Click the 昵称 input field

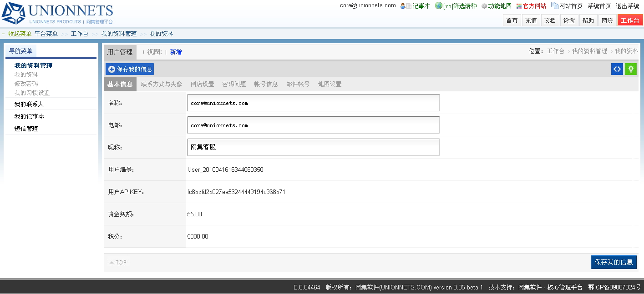click(x=313, y=147)
